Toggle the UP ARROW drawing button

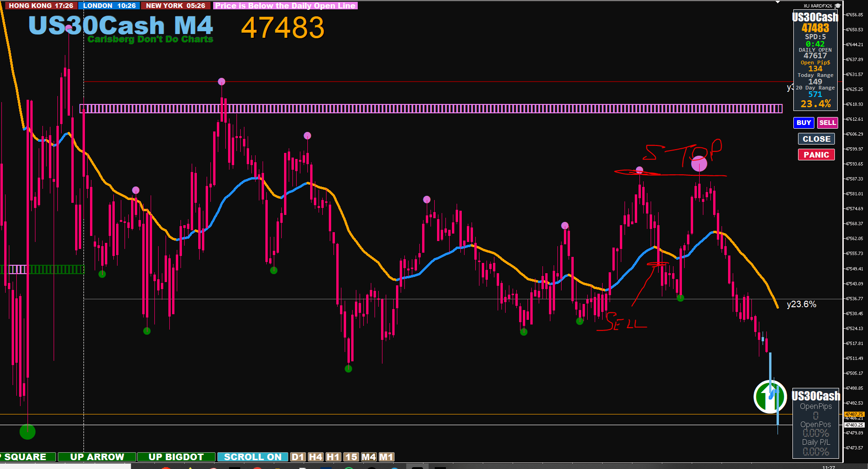(97, 457)
